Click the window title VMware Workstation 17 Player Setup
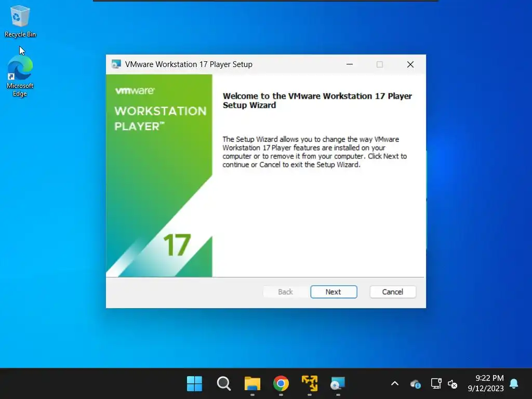Screen dimensions: 532x399 pos(189,64)
